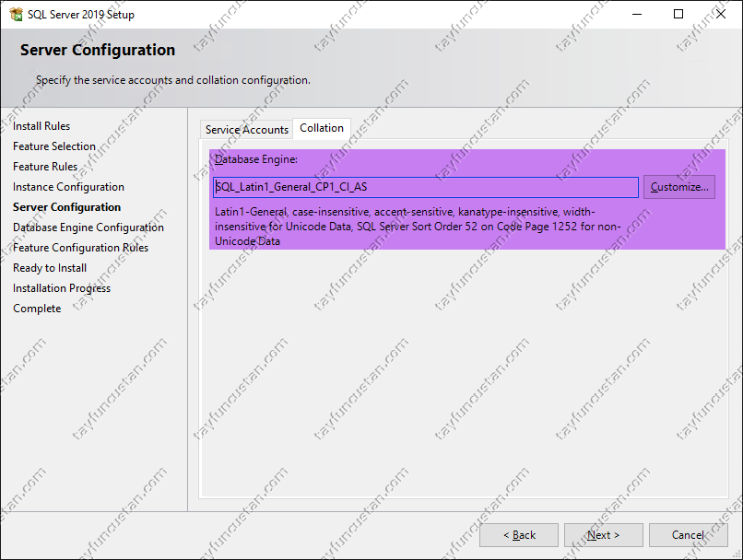Minimize the SQL Server 2019 Setup window
Image resolution: width=743 pixels, height=560 pixels.
(637, 14)
